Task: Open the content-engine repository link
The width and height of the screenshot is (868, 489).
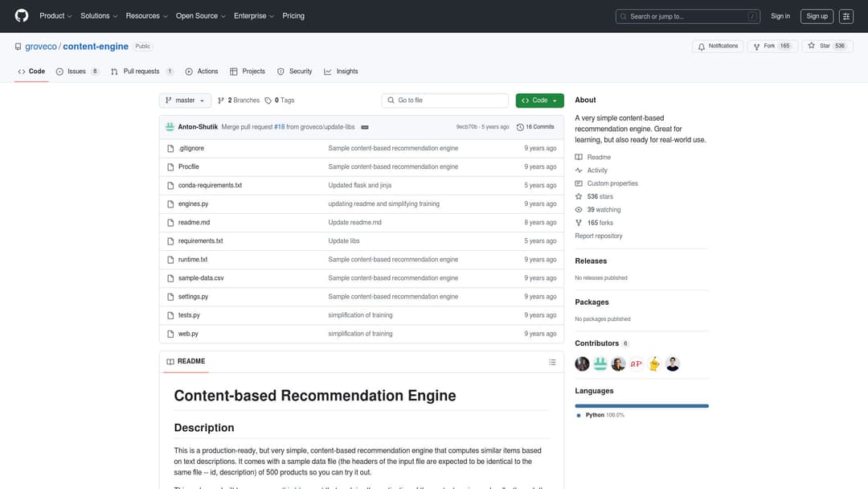Action: pyautogui.click(x=96, y=47)
